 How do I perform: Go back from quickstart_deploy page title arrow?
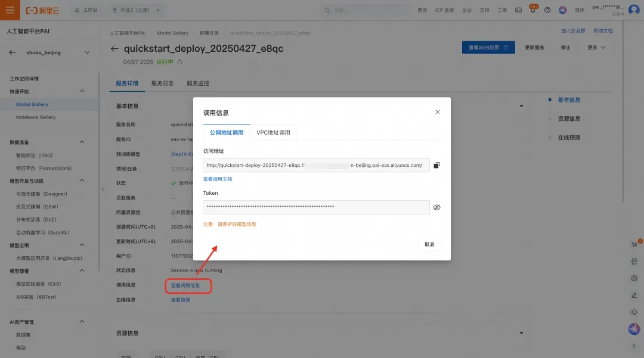[114, 48]
